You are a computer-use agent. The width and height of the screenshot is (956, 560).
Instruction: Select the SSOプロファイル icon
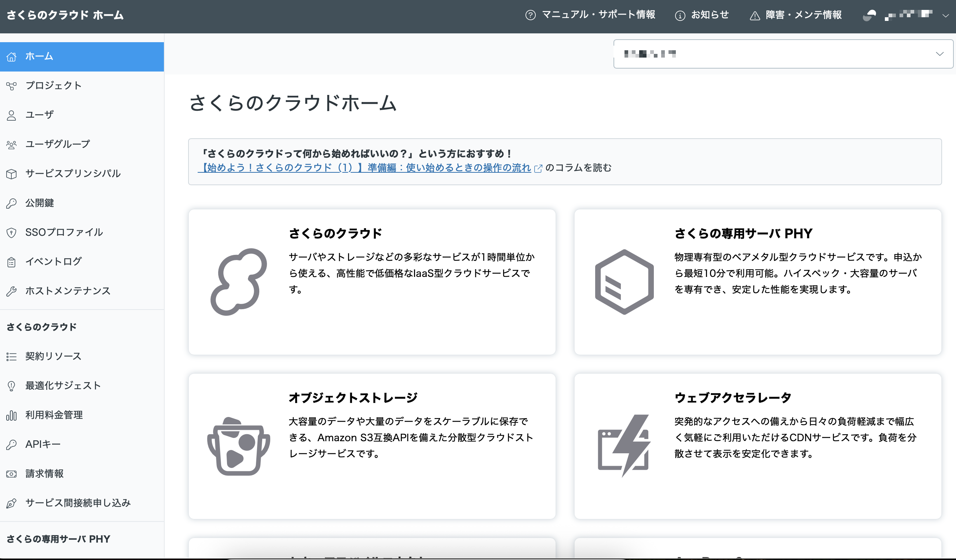click(11, 232)
